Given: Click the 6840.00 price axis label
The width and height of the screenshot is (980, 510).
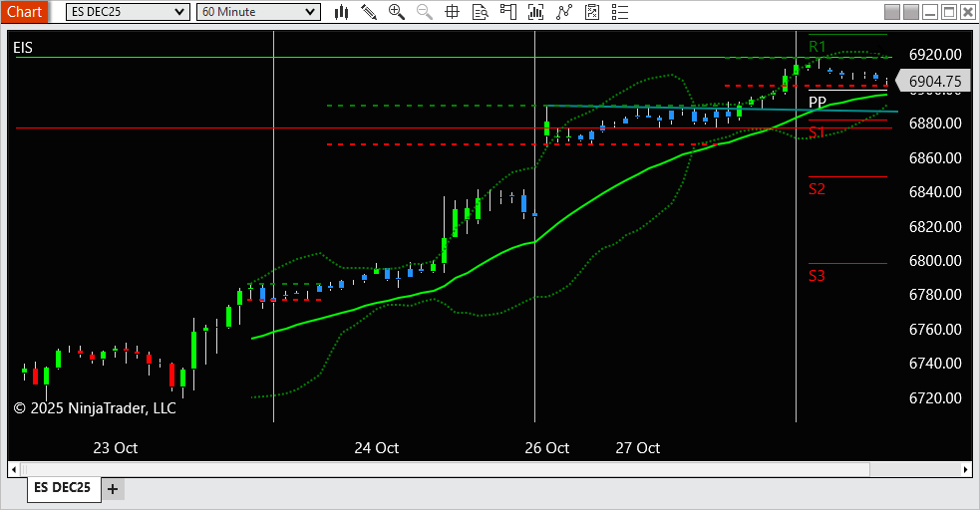Looking at the screenshot, I should [935, 191].
